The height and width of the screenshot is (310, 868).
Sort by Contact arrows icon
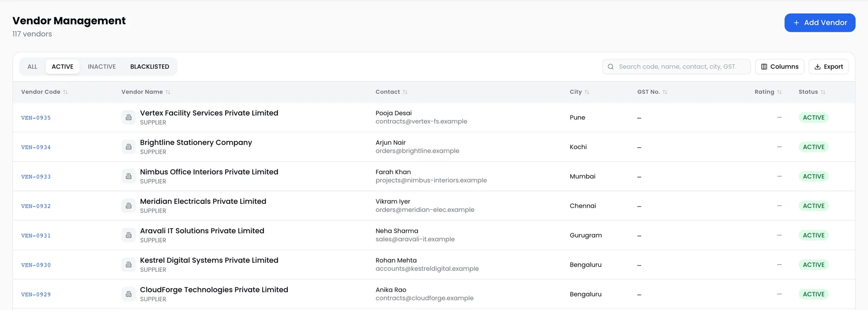(405, 92)
